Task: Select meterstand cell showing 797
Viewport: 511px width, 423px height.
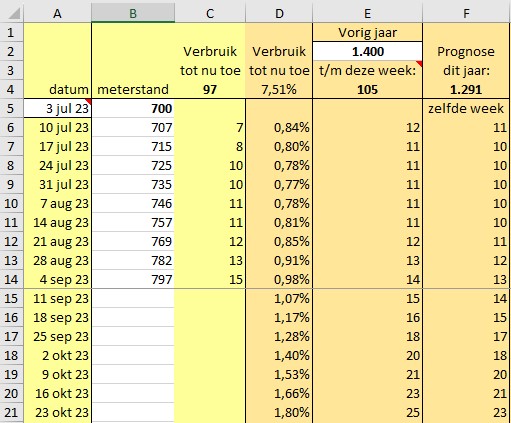Action: click(133, 279)
